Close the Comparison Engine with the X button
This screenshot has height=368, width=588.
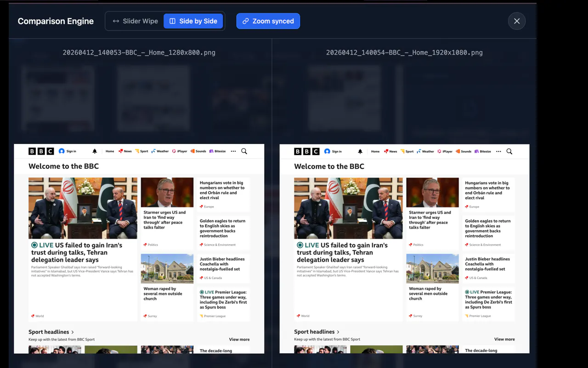(x=517, y=21)
